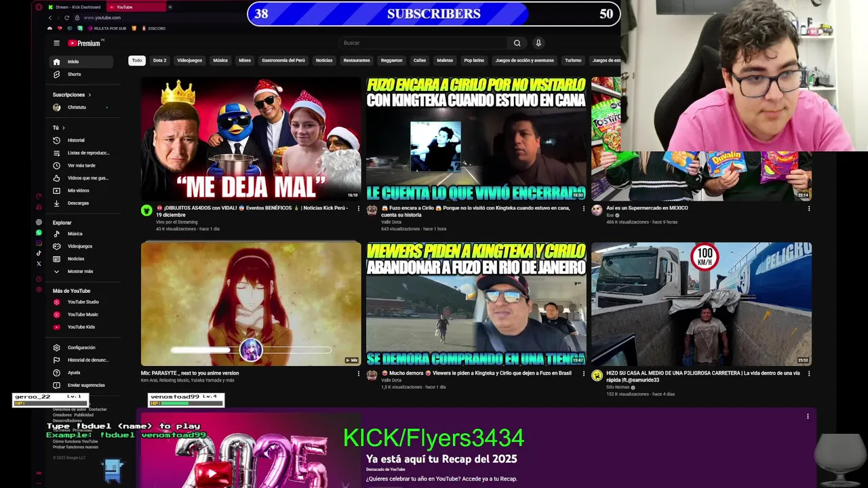868x488 pixels.
Task: Filter by Gastronomía del Perú chip
Action: [283, 60]
